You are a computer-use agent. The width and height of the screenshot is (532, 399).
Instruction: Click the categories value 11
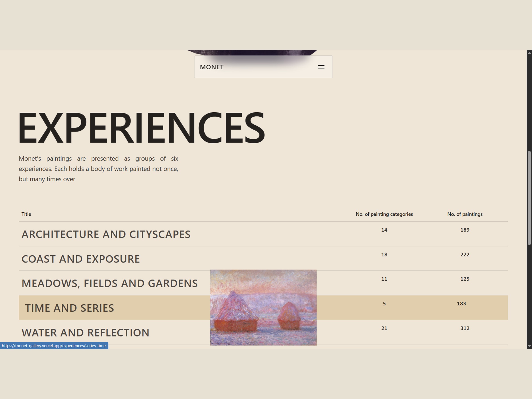[384, 279]
